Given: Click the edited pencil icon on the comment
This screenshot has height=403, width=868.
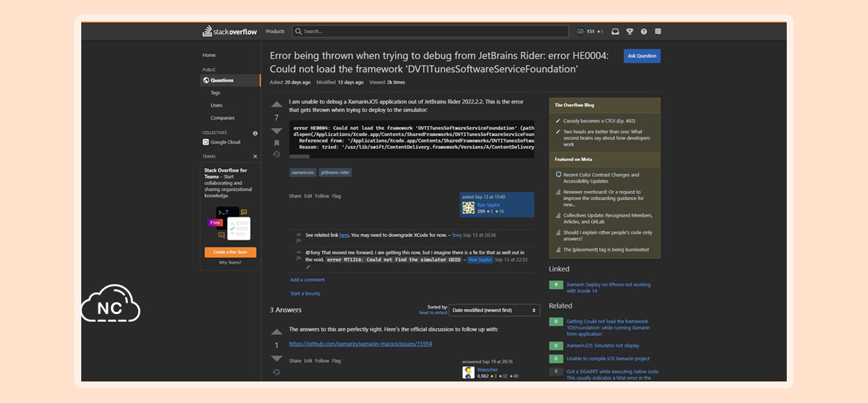Looking at the screenshot, I should (x=308, y=267).
